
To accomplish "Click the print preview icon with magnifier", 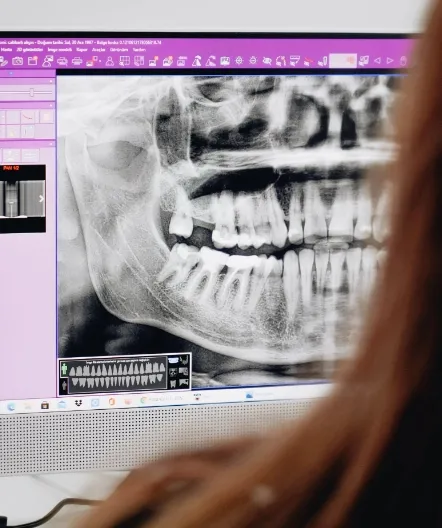I will pos(62,61).
